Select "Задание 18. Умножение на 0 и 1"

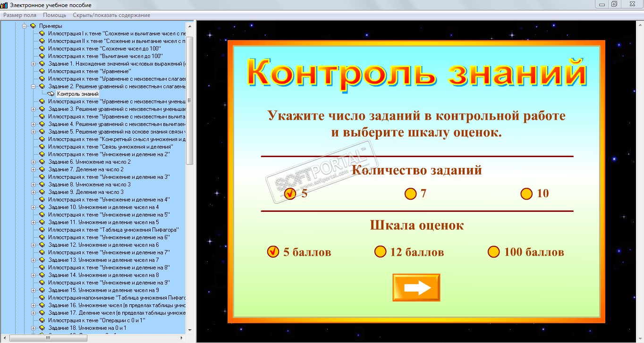[x=87, y=328]
